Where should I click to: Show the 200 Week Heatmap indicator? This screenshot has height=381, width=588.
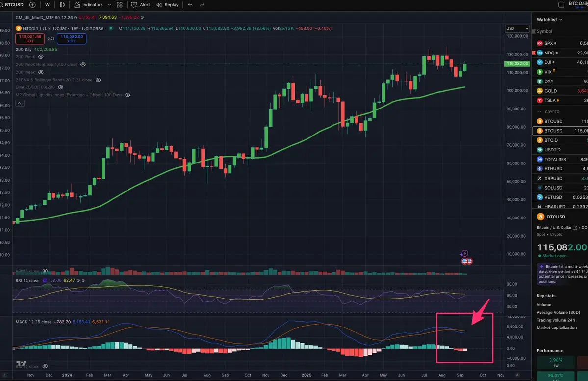(83, 64)
